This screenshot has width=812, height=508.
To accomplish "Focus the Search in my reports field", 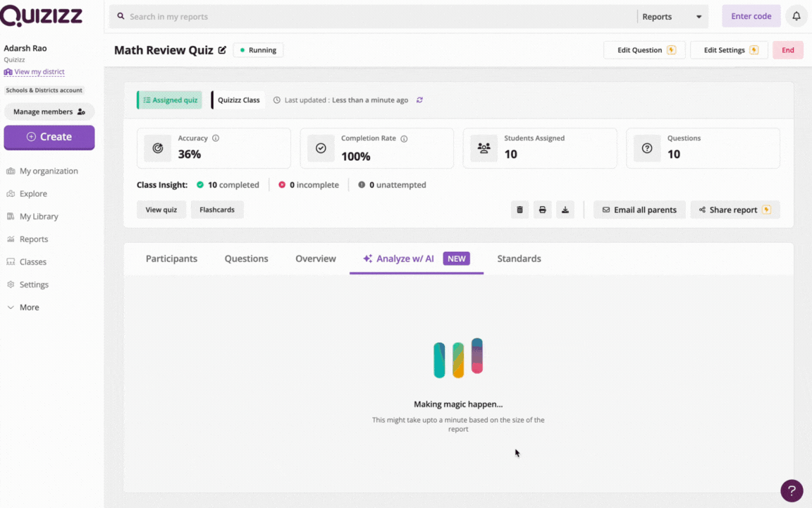I will (373, 17).
